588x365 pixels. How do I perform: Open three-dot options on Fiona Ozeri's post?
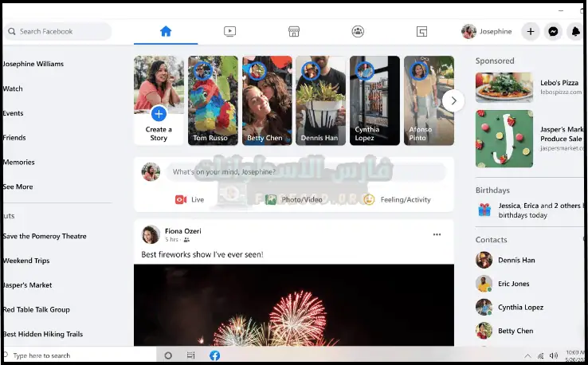(x=437, y=234)
